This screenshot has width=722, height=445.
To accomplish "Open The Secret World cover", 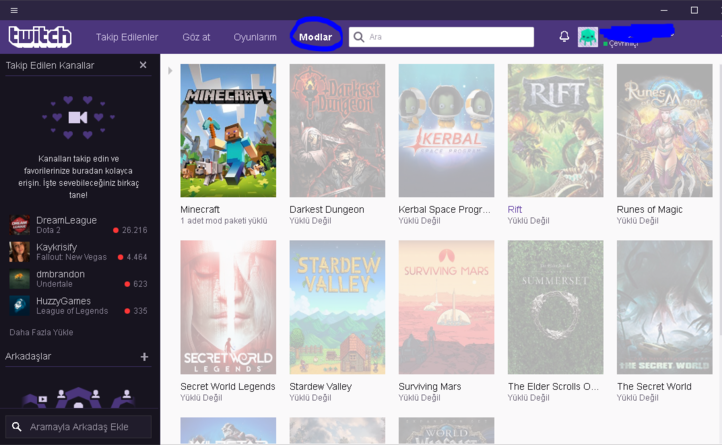I will click(x=664, y=307).
